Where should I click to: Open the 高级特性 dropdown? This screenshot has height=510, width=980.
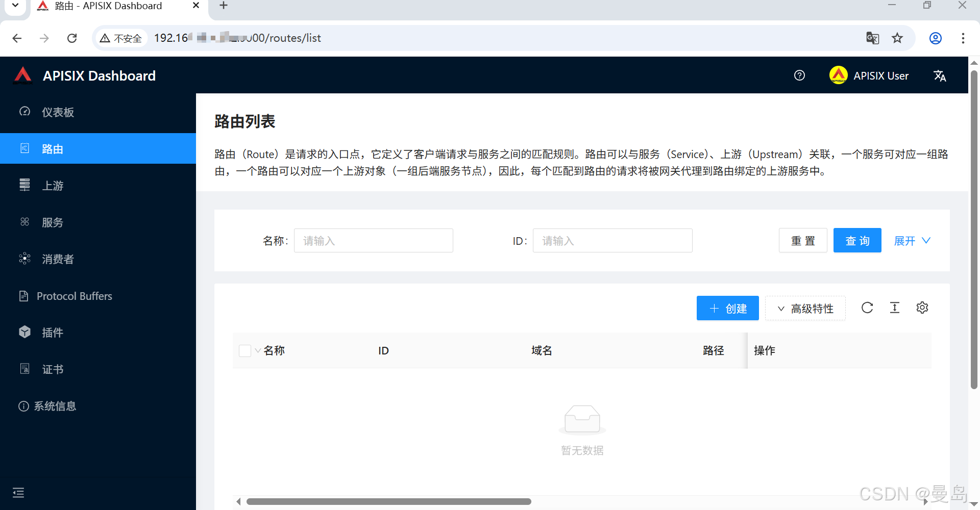pyautogui.click(x=805, y=308)
